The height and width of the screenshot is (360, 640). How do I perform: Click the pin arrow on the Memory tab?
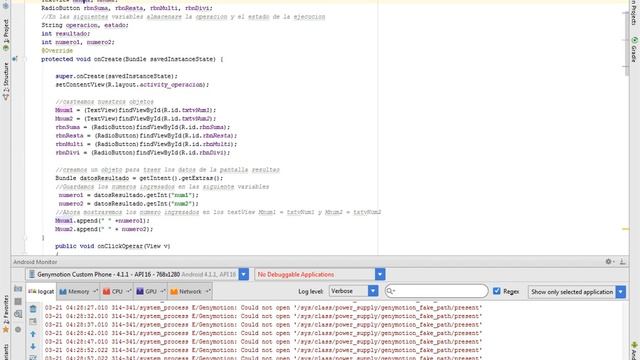[x=95, y=291]
